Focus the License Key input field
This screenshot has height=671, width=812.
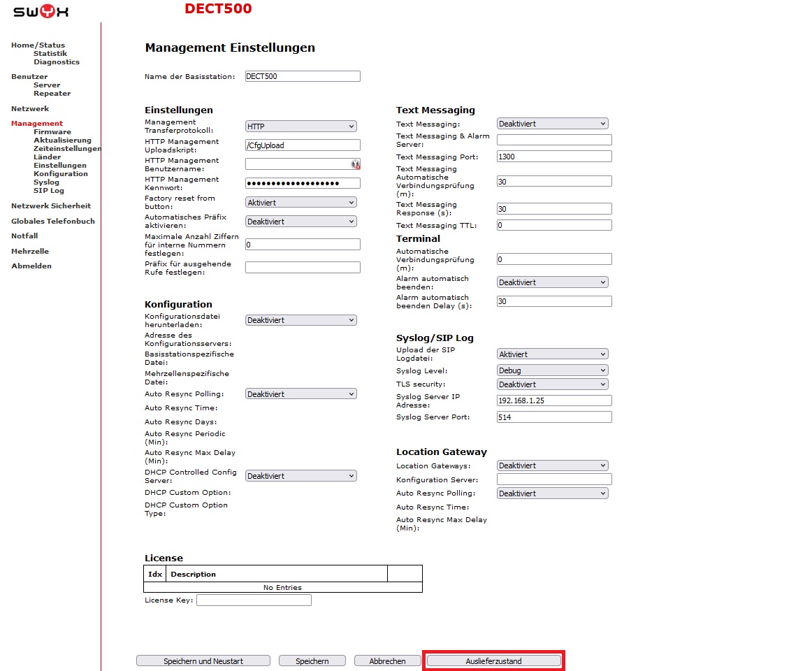(x=254, y=600)
